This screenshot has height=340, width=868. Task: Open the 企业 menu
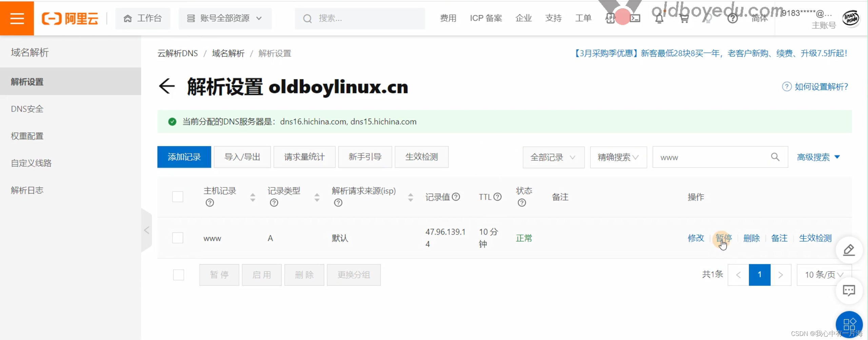click(x=524, y=18)
